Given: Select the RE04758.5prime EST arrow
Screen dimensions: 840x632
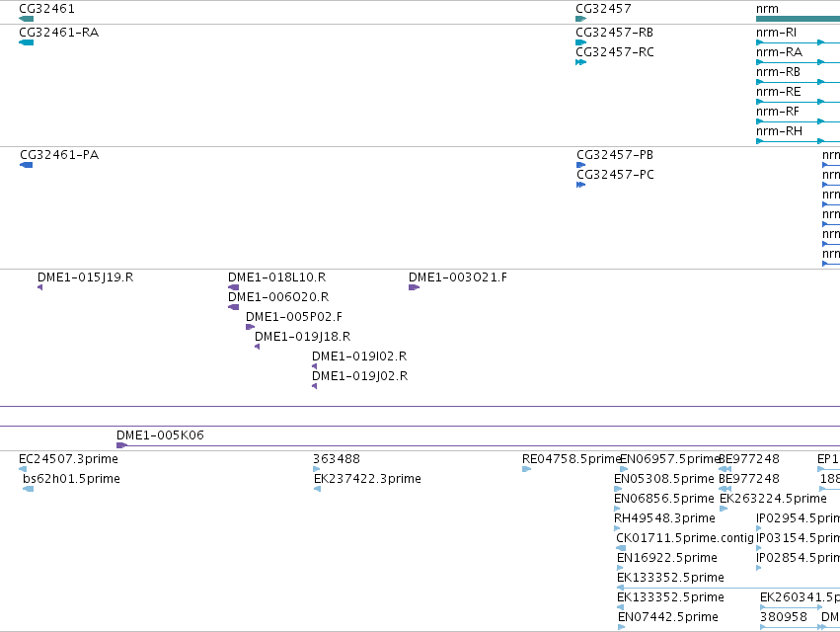Looking at the screenshot, I should [x=527, y=469].
